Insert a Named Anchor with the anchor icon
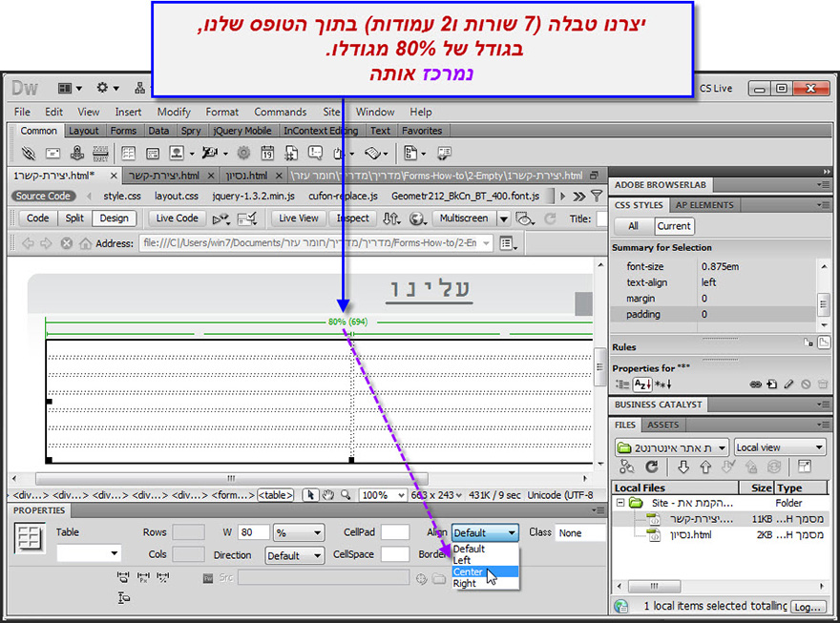 coord(77,154)
